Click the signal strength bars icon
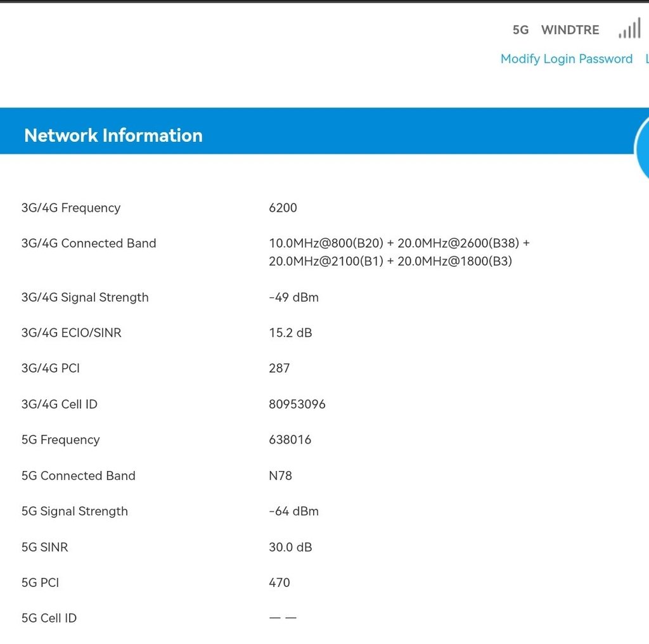 (x=629, y=30)
